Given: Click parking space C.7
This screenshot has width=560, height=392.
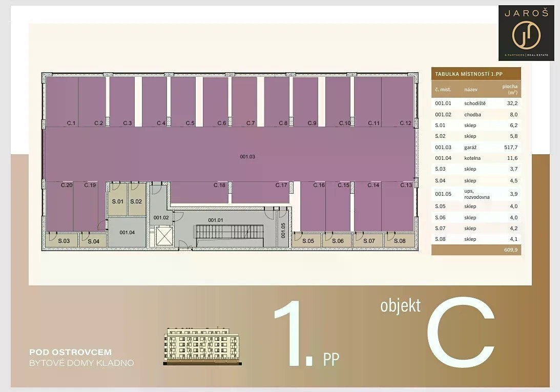Looking at the screenshot, I should click(244, 101).
